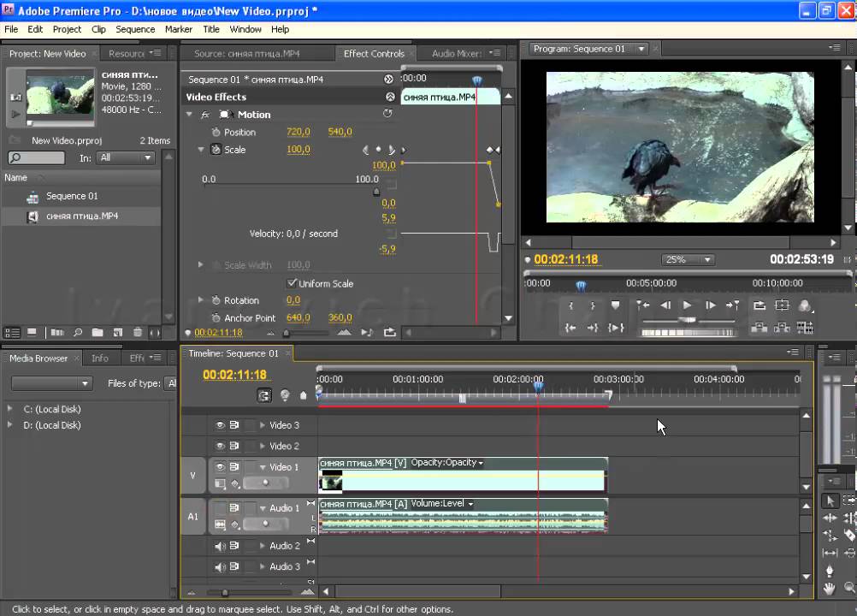Click the Scale value slider handle

coord(376,192)
